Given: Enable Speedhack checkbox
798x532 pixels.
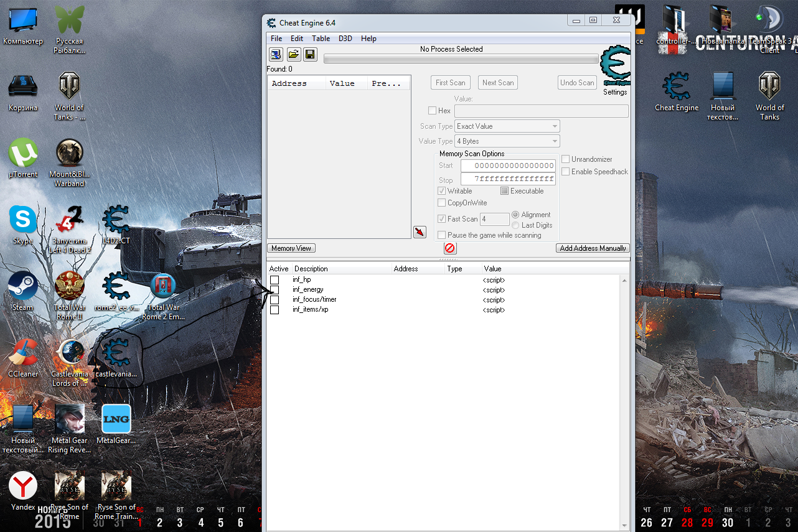Looking at the screenshot, I should click(566, 172).
